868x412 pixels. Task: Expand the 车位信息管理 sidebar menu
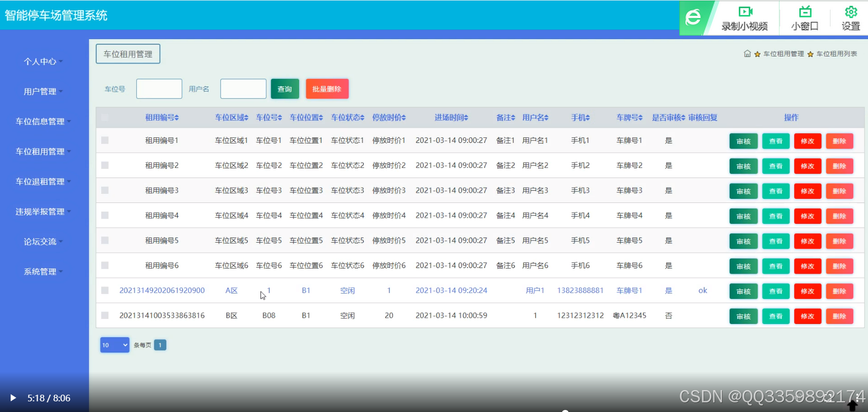coord(43,122)
